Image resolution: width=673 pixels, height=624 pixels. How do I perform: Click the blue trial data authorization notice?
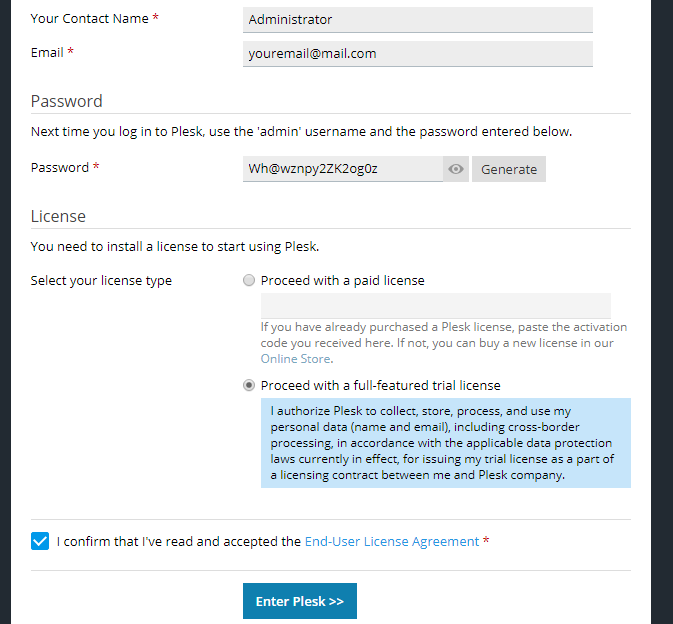(445, 442)
